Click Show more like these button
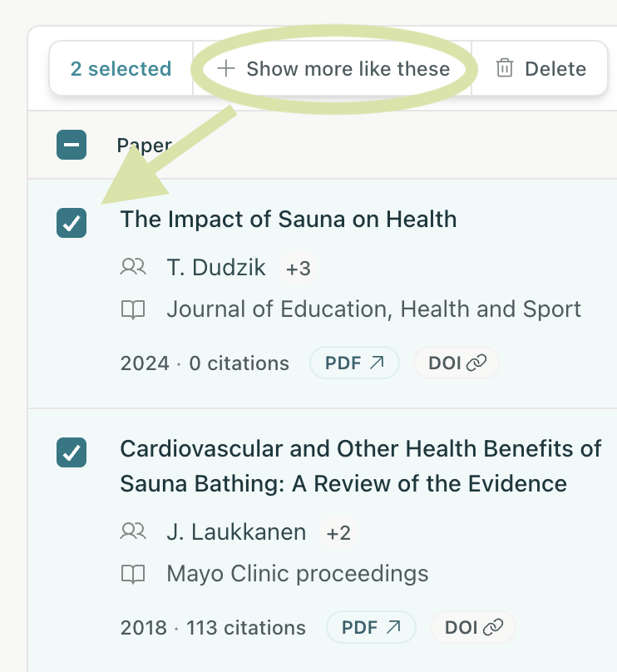Viewport: 617px width, 672px height. (x=333, y=68)
